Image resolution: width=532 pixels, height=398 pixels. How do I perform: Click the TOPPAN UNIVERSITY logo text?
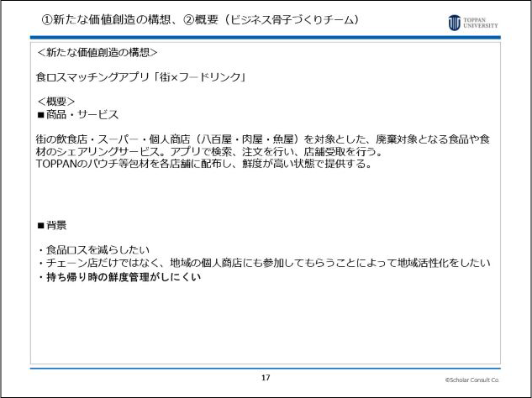pos(481,22)
